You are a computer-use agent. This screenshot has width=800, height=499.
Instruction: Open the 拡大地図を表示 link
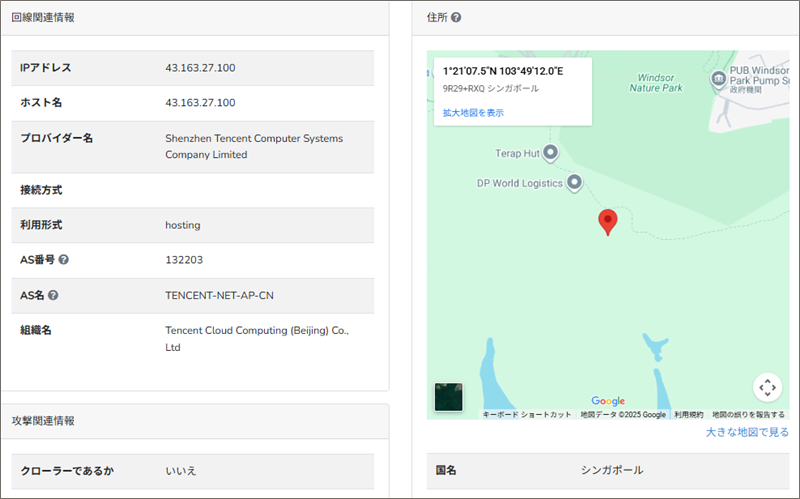[473, 113]
